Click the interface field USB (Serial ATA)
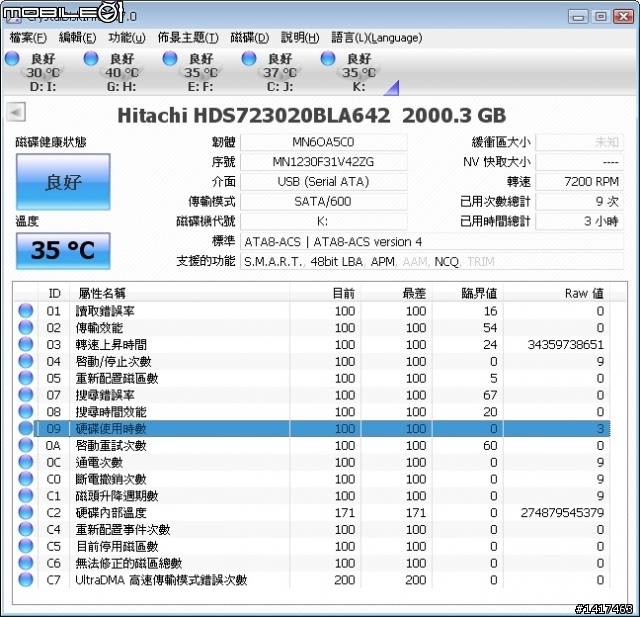The width and height of the screenshot is (640, 617). [x=324, y=182]
